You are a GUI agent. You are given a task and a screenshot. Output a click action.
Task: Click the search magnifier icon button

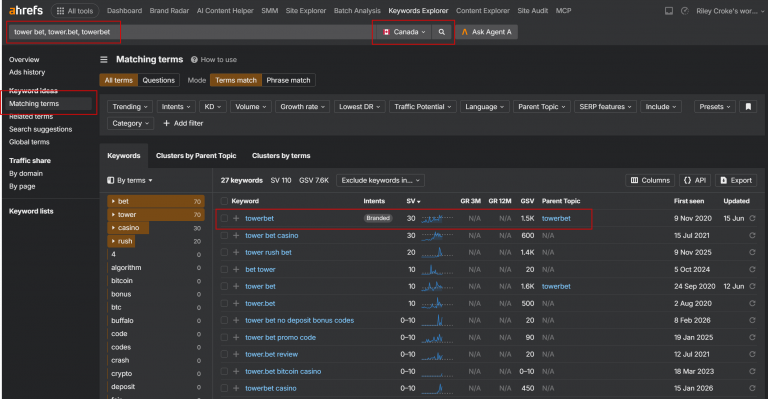tap(441, 32)
